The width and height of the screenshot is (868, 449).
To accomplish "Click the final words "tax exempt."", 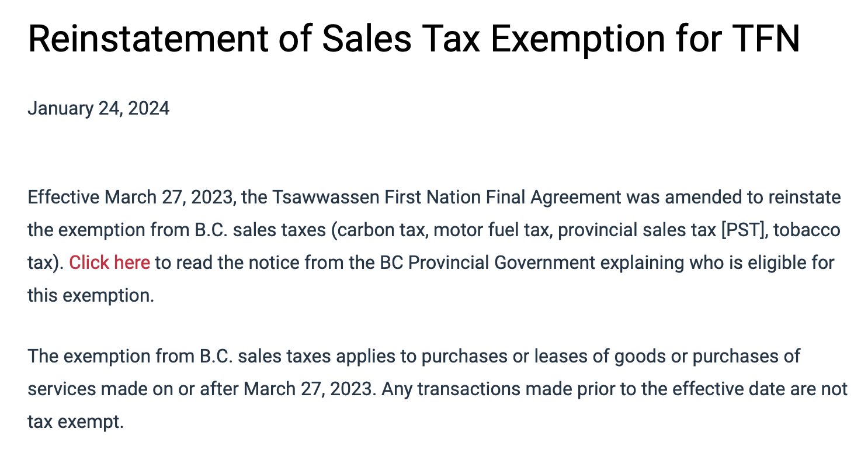I will pyautogui.click(x=76, y=422).
